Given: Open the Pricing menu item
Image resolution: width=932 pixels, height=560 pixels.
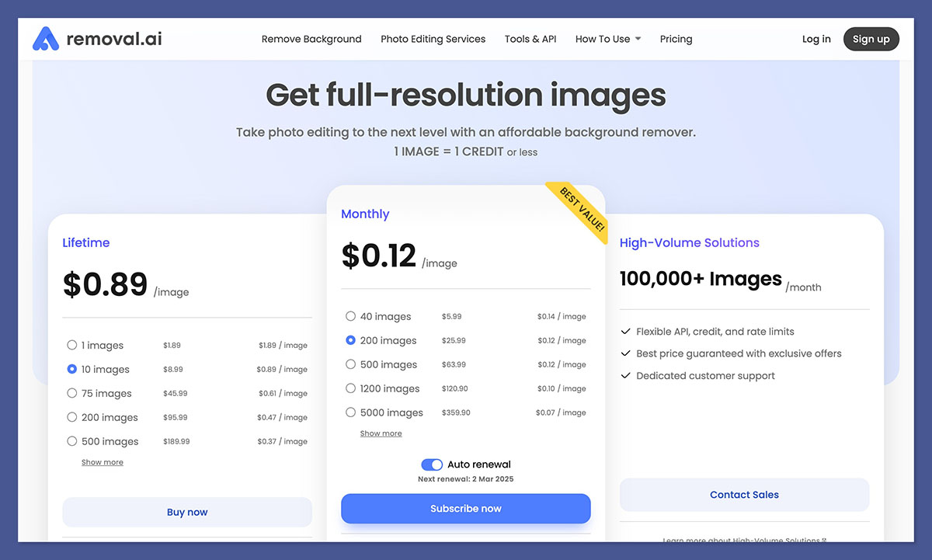Looking at the screenshot, I should (676, 38).
